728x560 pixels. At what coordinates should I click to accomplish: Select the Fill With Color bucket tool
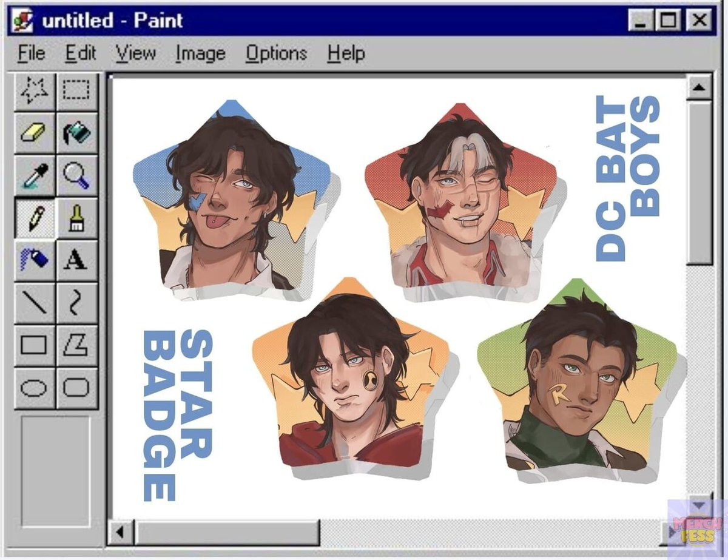point(77,133)
